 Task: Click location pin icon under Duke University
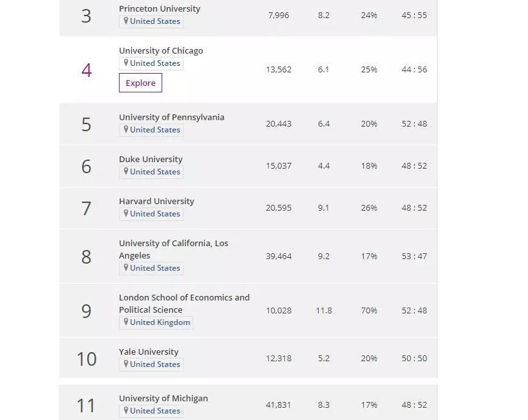(x=126, y=172)
